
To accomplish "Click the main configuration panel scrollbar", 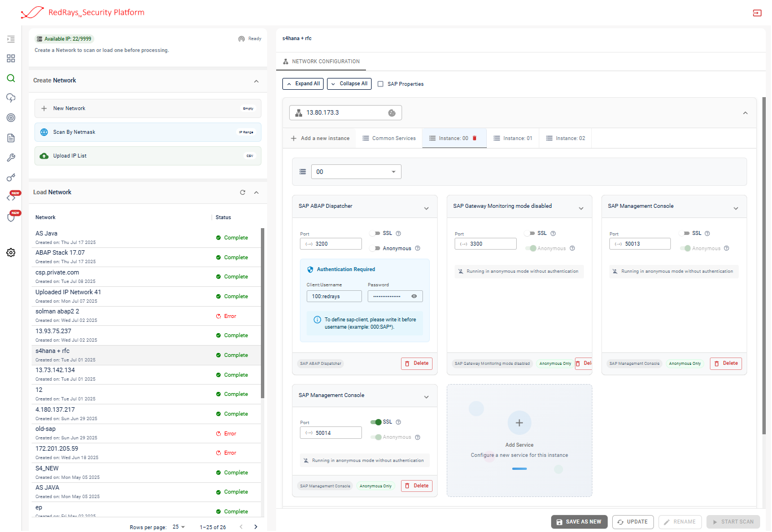I will click(x=764, y=265).
